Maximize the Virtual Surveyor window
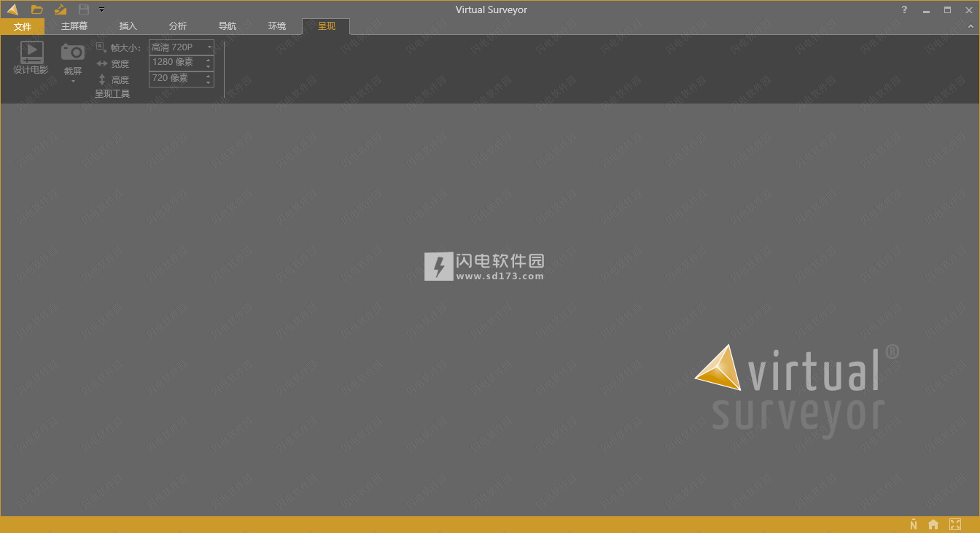980x533 pixels. (947, 9)
